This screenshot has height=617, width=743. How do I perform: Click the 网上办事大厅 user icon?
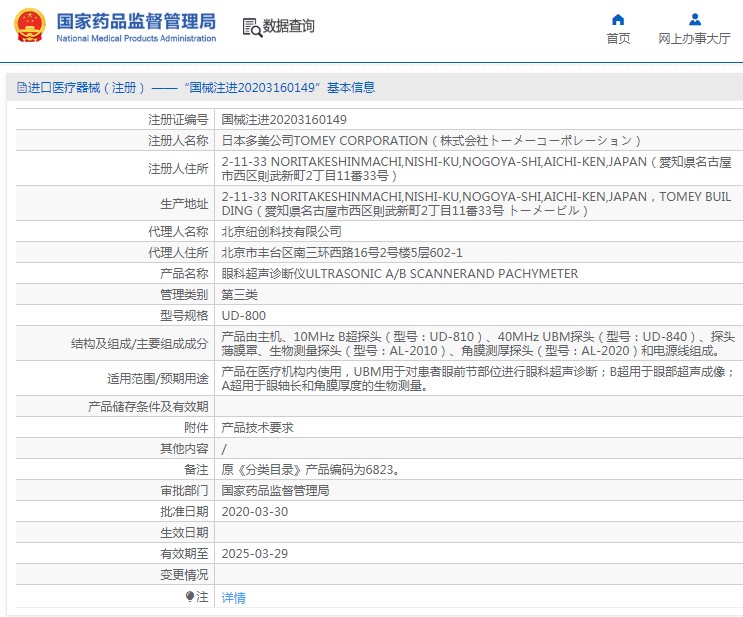(695, 19)
